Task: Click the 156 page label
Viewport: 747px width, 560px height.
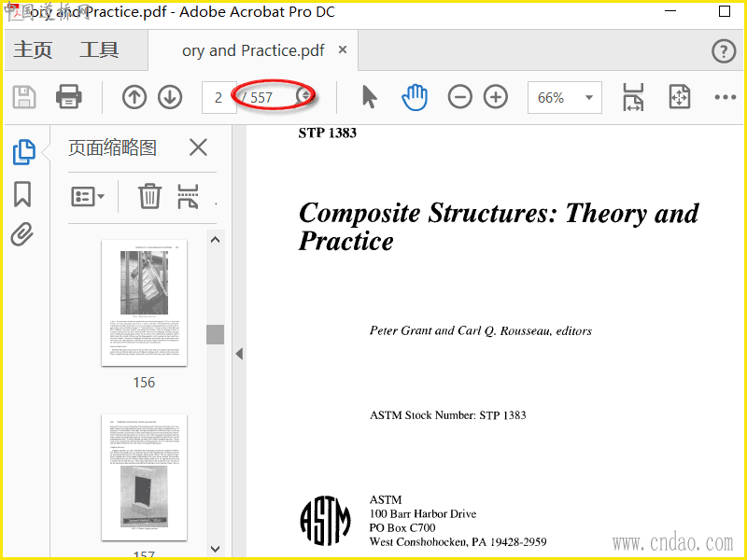Action: point(144,383)
